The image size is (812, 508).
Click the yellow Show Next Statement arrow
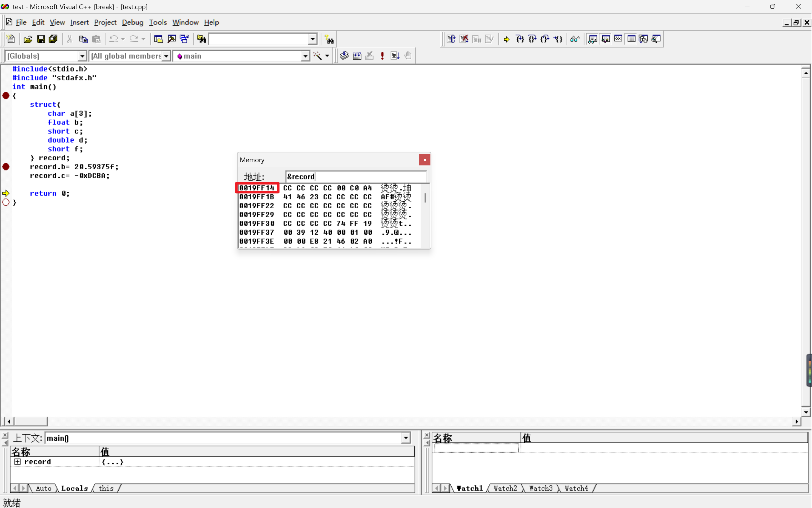pyautogui.click(x=507, y=39)
